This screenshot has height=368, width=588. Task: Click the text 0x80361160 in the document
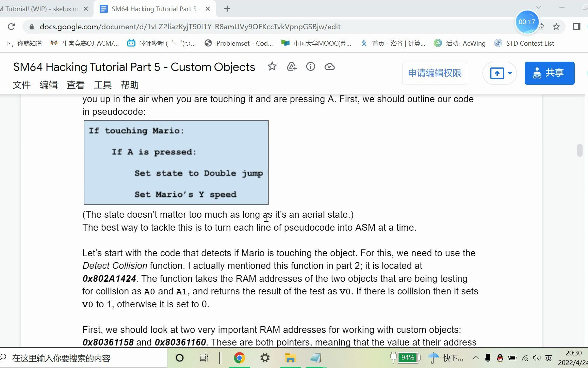[180, 342]
